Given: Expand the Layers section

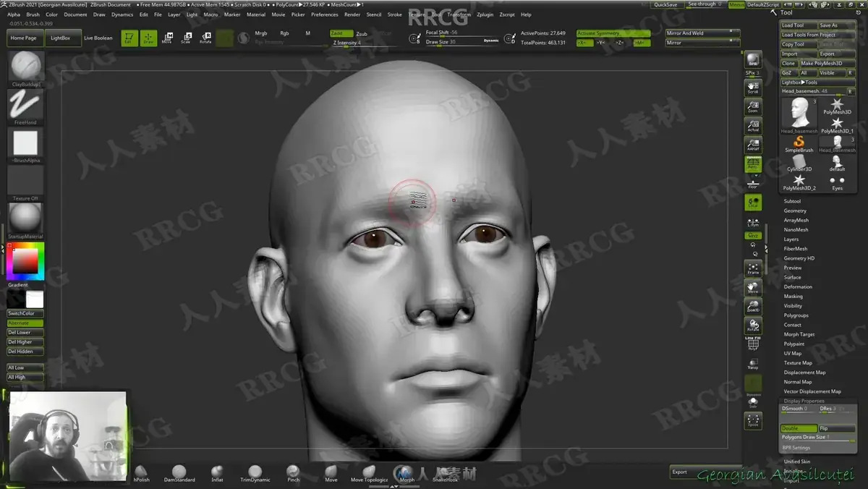Looking at the screenshot, I should pyautogui.click(x=791, y=239).
